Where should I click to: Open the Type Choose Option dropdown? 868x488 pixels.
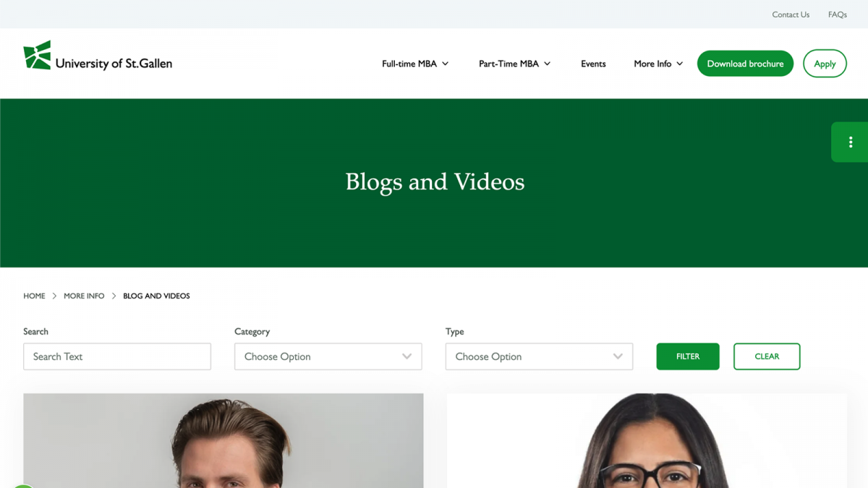(539, 356)
